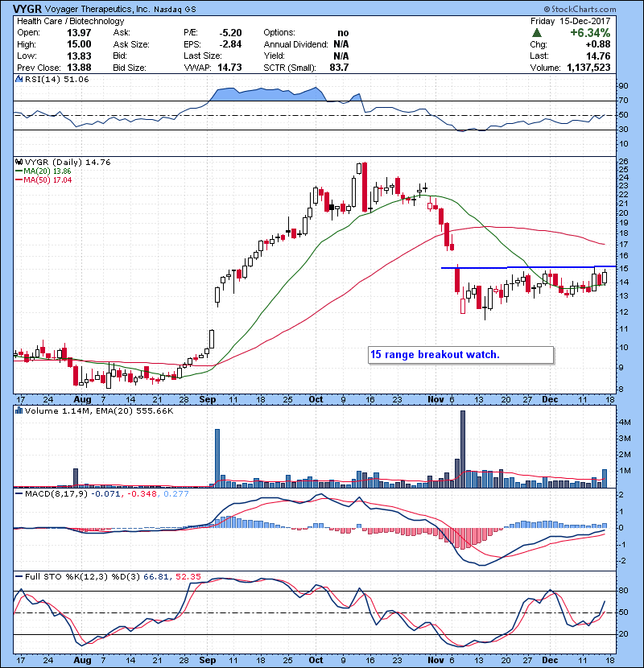Click the Volume 1.14M, EMA(20) 555.66K label
Screen dimensions: 644x668
(99, 411)
